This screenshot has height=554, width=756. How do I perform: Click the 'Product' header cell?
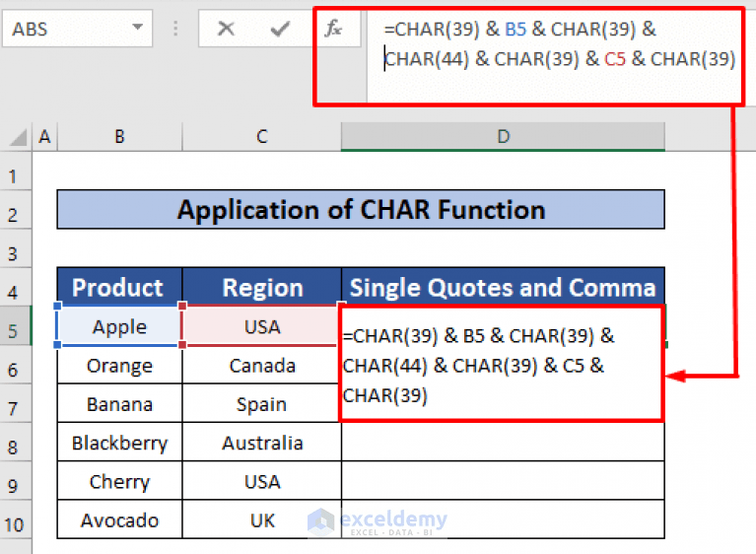[119, 288]
